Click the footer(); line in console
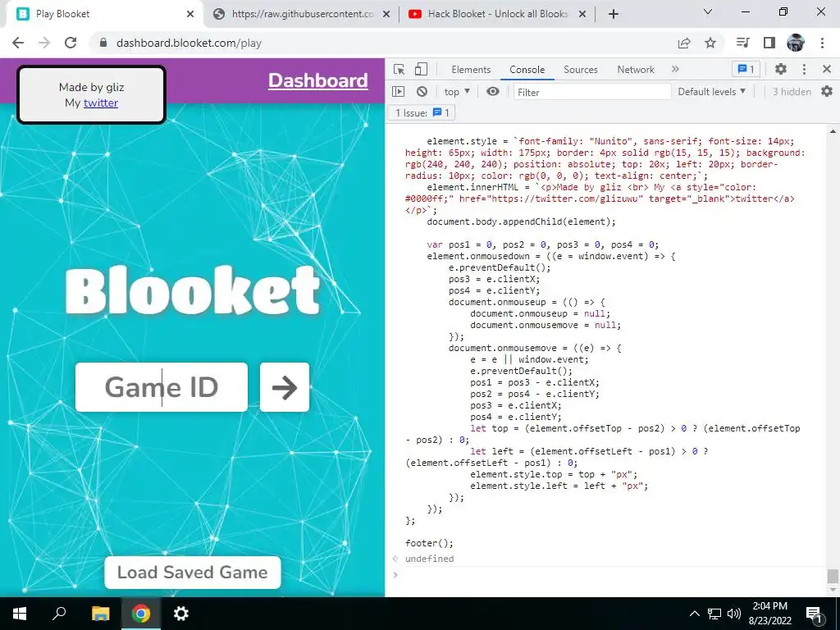 point(429,543)
